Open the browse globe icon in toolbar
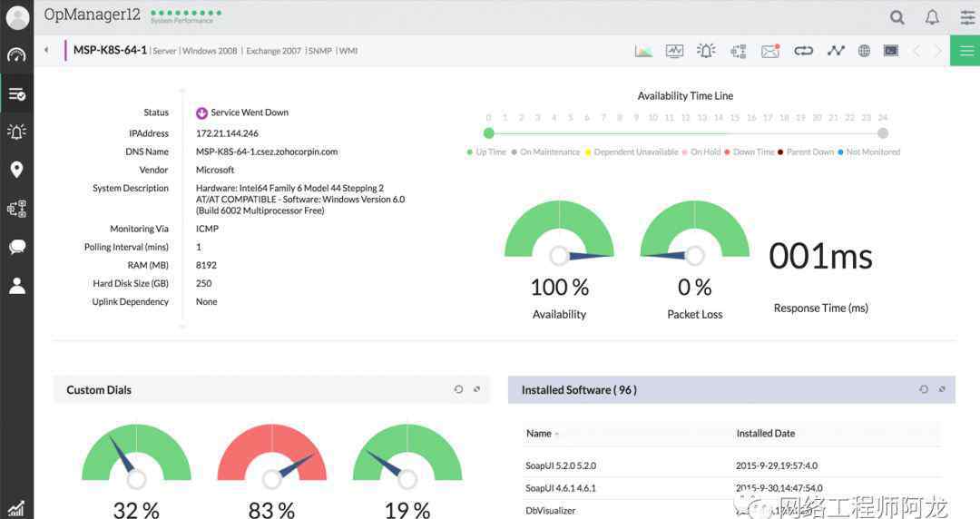Viewport: 980px width, 519px height. 864,51
